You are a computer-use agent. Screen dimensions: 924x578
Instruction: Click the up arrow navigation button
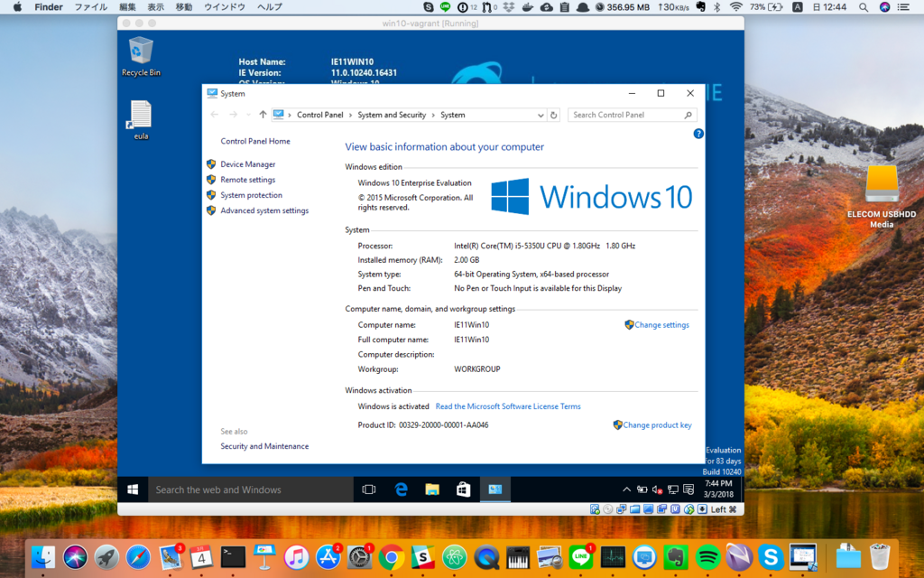click(x=263, y=115)
